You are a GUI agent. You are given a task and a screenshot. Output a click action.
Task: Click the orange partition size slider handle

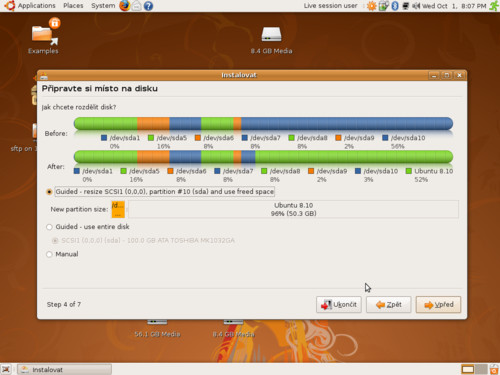click(x=118, y=209)
